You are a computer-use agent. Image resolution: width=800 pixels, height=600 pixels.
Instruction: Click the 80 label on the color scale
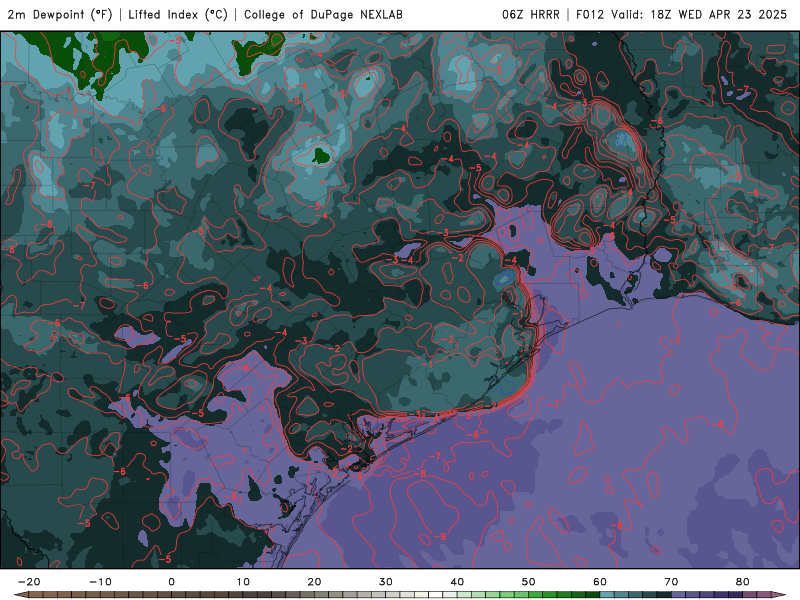coord(743,582)
